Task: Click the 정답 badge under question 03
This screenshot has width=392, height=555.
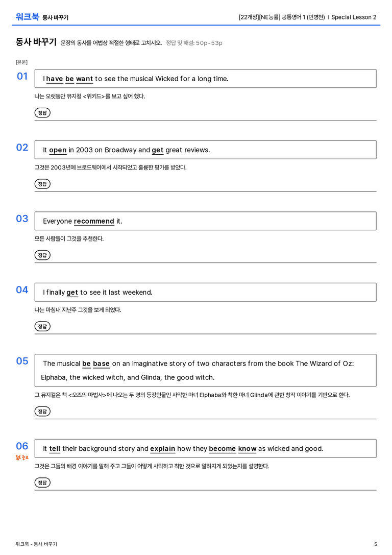Action: pos(42,255)
